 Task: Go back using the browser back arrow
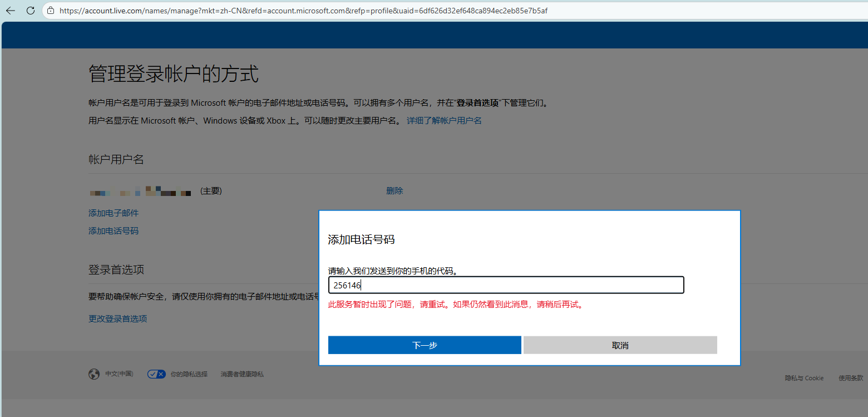11,11
